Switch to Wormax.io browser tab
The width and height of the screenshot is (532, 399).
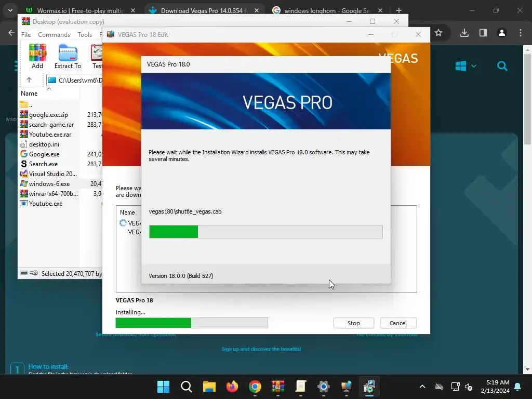click(78, 10)
